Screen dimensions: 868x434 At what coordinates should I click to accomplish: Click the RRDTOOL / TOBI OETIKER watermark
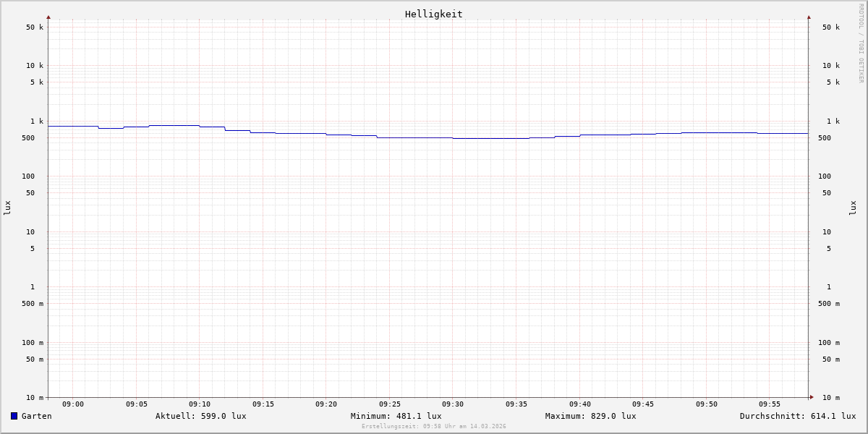click(861, 43)
